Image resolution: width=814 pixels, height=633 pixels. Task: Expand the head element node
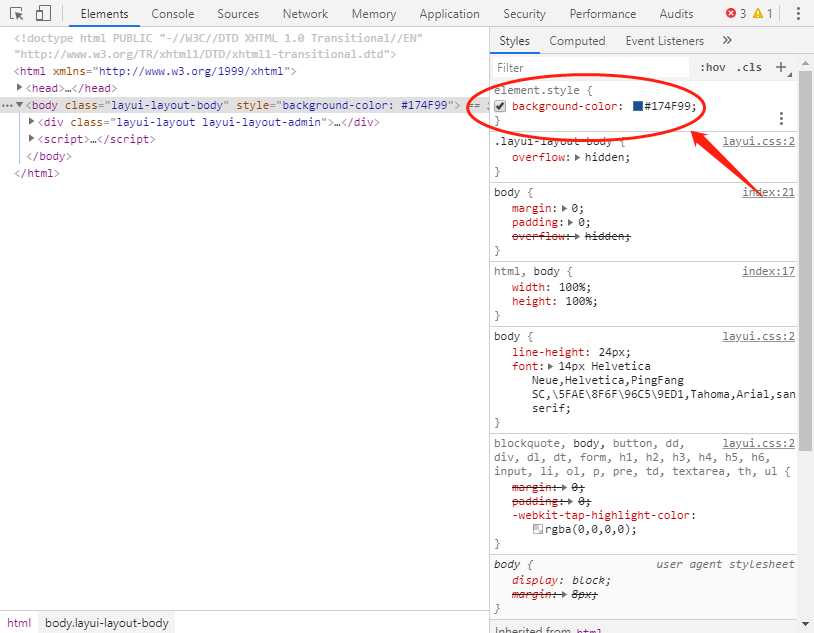coord(19,87)
